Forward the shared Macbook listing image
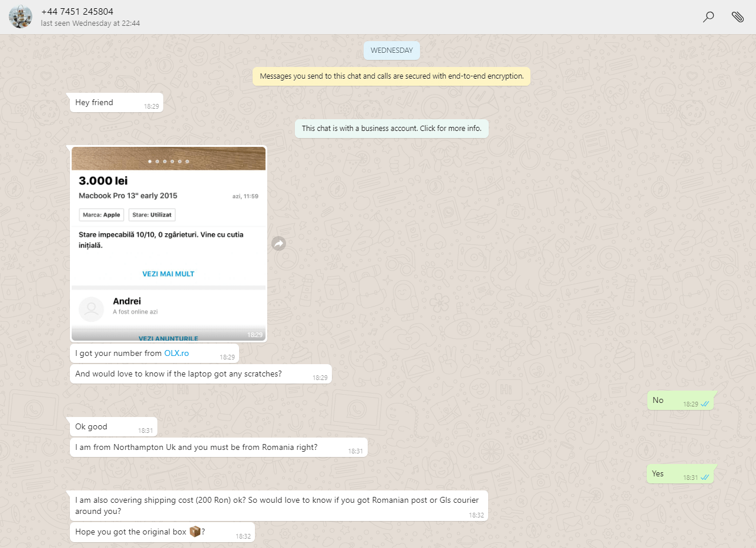This screenshot has width=756, height=548. click(x=278, y=244)
